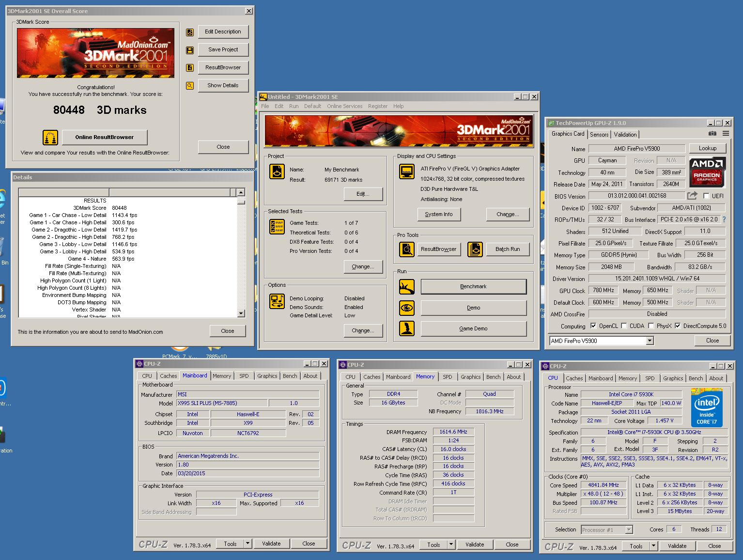Click the Game Demo button
743x560 pixels.
click(473, 328)
